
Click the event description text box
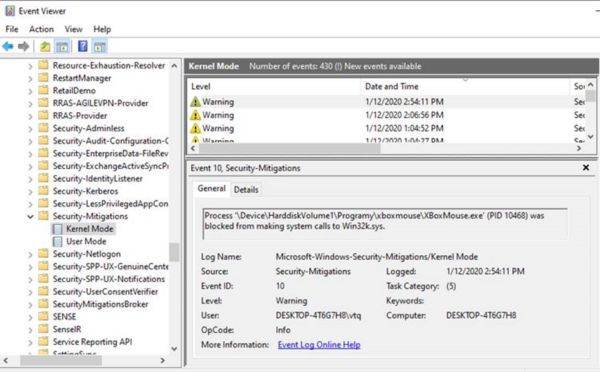[x=385, y=224]
